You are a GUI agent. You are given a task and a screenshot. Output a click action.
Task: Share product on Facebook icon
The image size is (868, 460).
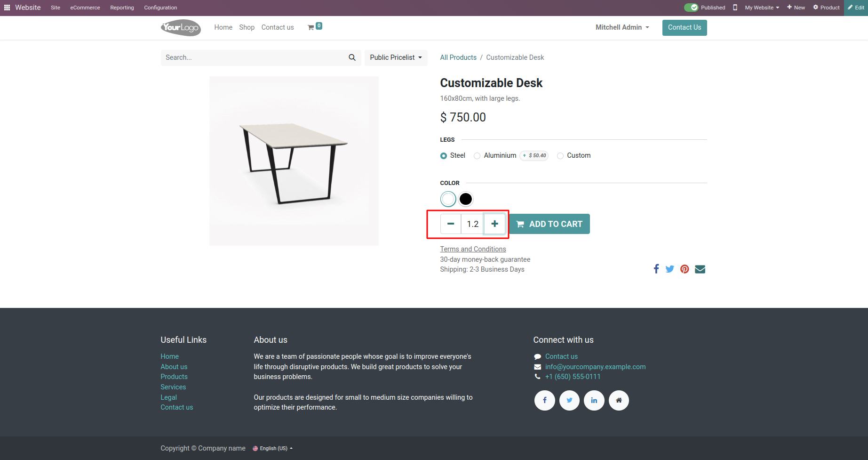(x=656, y=269)
